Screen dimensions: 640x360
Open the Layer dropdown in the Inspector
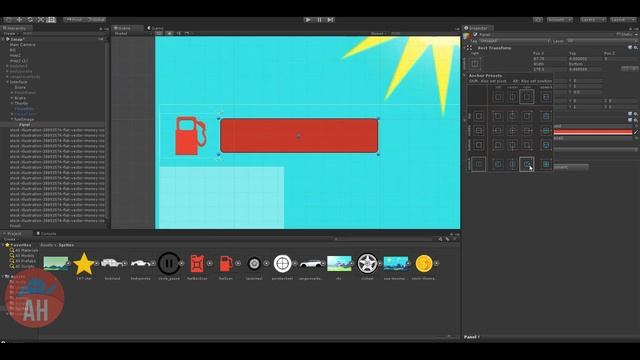(602, 41)
